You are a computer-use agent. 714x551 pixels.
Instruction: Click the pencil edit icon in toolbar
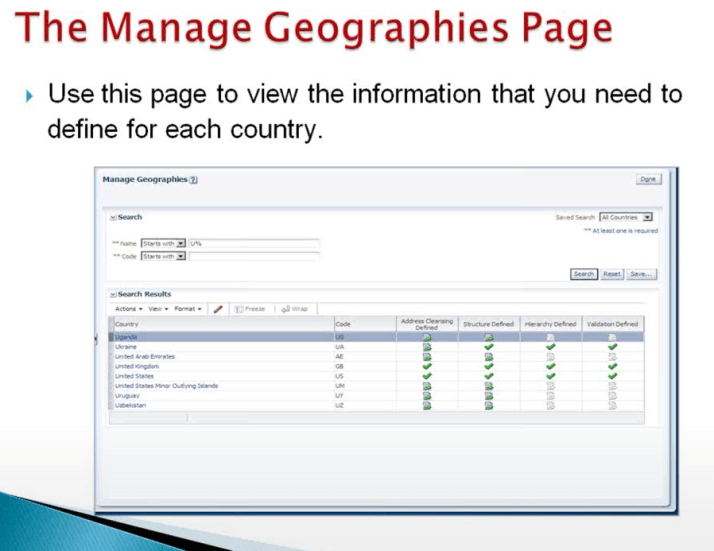[218, 309]
